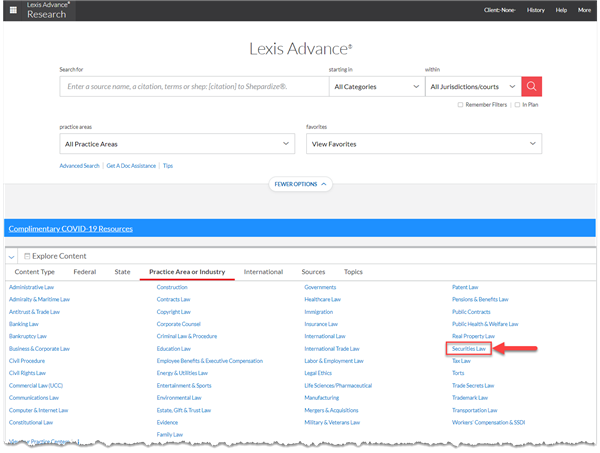Open the Banking Law link
This screenshot has height=453, width=600.
point(24,324)
